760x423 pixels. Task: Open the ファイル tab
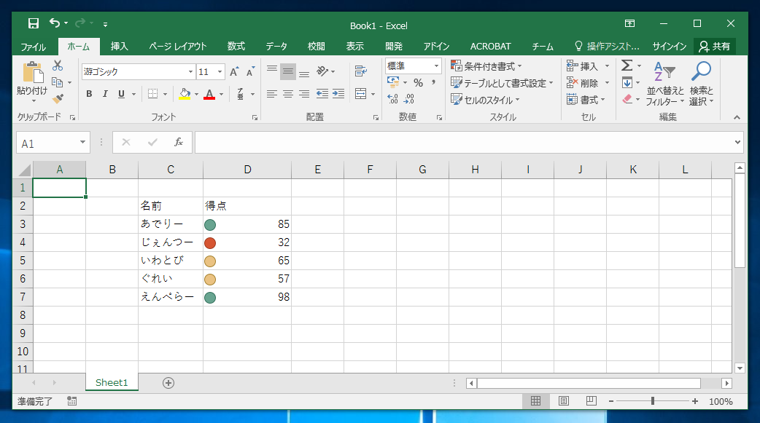pos(33,47)
